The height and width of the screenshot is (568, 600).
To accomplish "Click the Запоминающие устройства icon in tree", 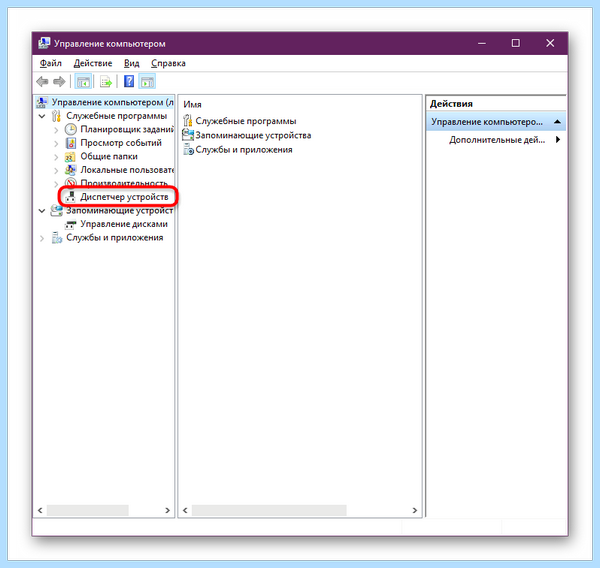I will point(57,210).
